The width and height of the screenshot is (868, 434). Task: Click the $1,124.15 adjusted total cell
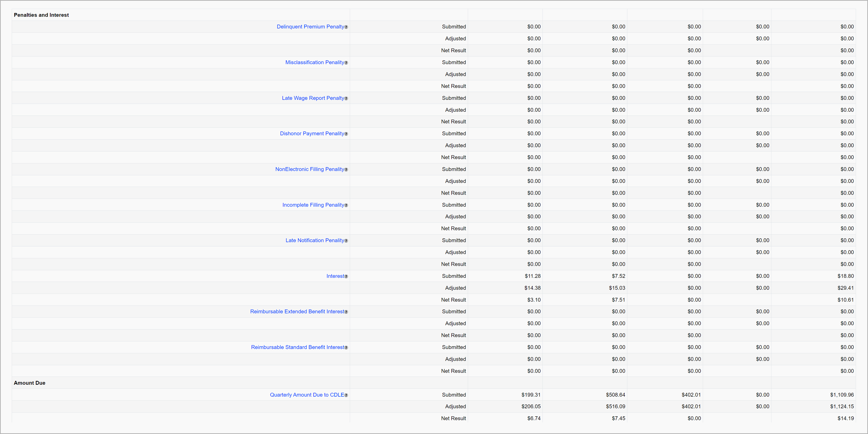point(842,407)
